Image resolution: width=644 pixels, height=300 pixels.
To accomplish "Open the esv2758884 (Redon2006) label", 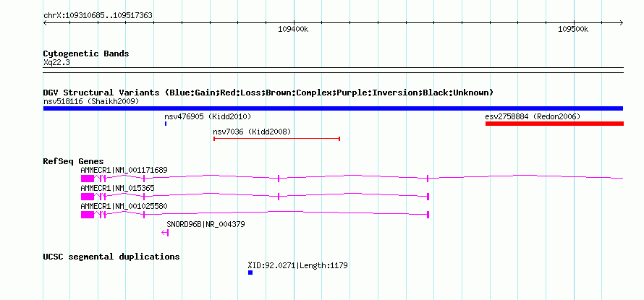I will click(533, 116).
